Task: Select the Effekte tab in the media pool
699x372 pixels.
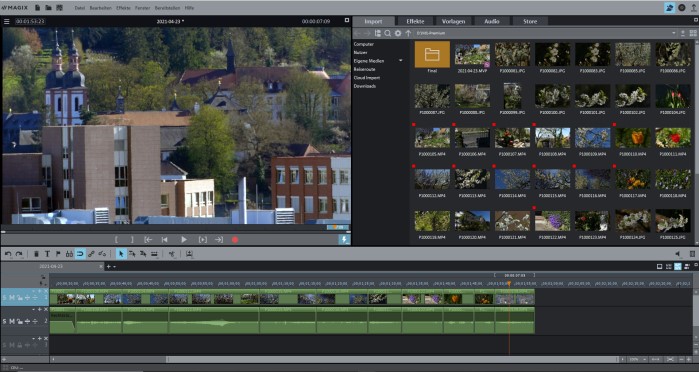Action: click(x=415, y=21)
